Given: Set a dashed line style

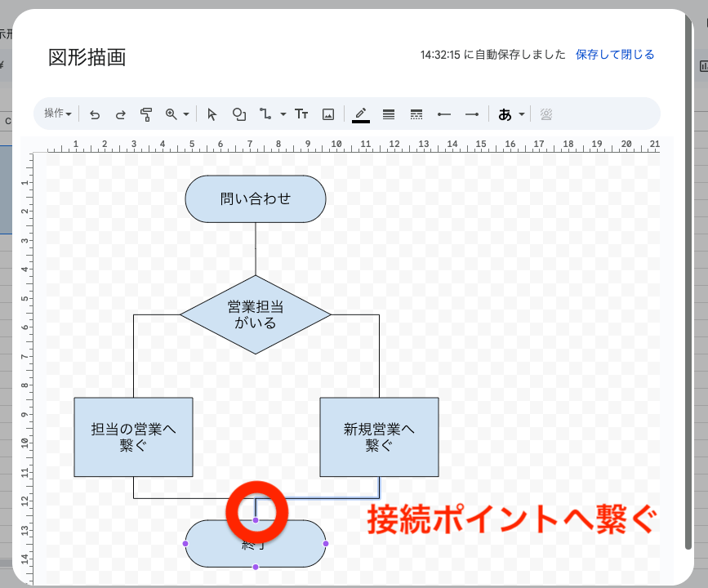Looking at the screenshot, I should click(416, 114).
